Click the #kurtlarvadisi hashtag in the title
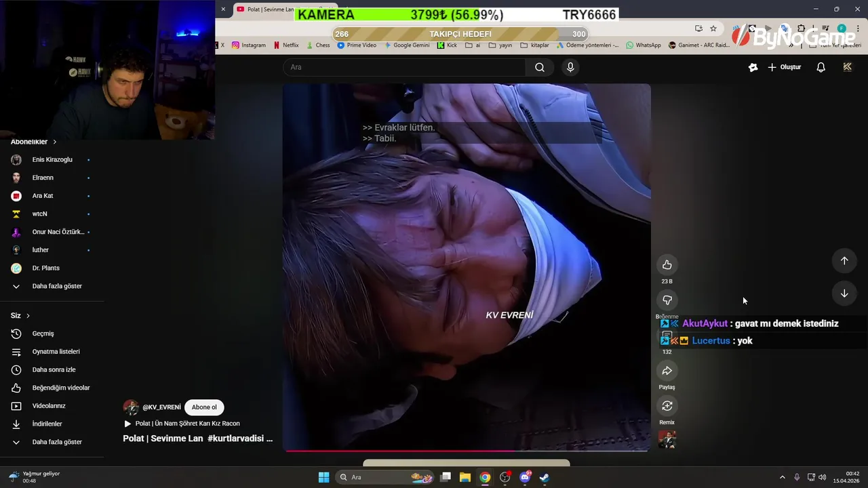868x488 pixels. point(237,439)
